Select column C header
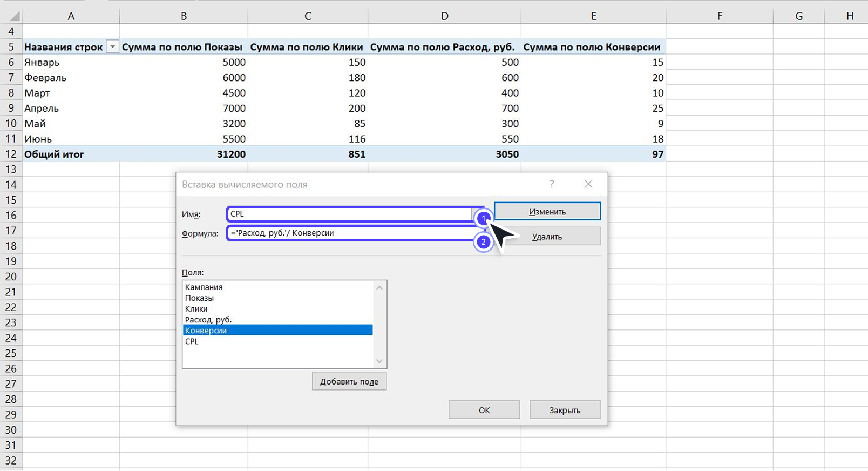 pos(308,16)
